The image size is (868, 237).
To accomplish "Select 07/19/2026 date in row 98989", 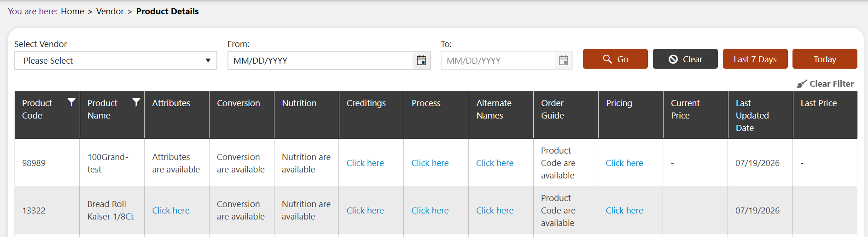I will (757, 163).
